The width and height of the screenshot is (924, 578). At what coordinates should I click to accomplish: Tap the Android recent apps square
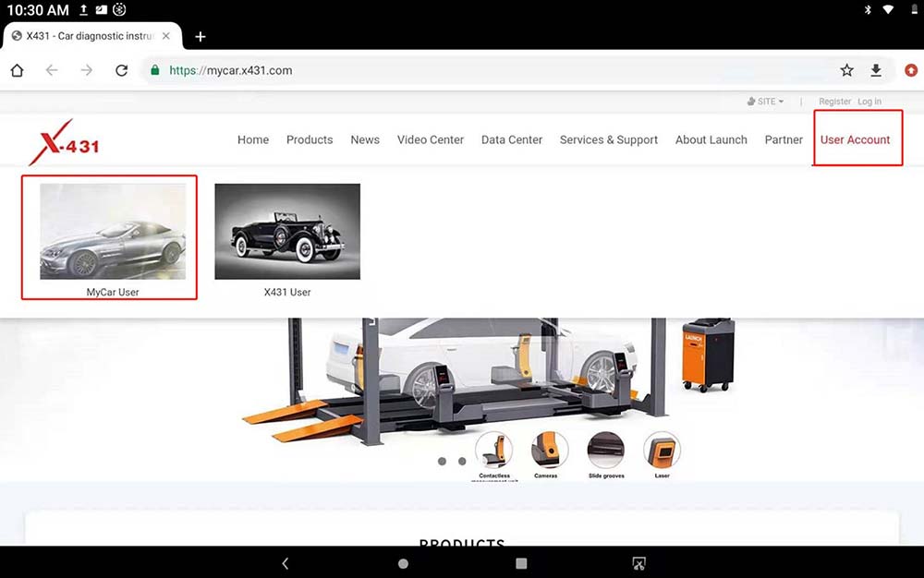pos(521,564)
